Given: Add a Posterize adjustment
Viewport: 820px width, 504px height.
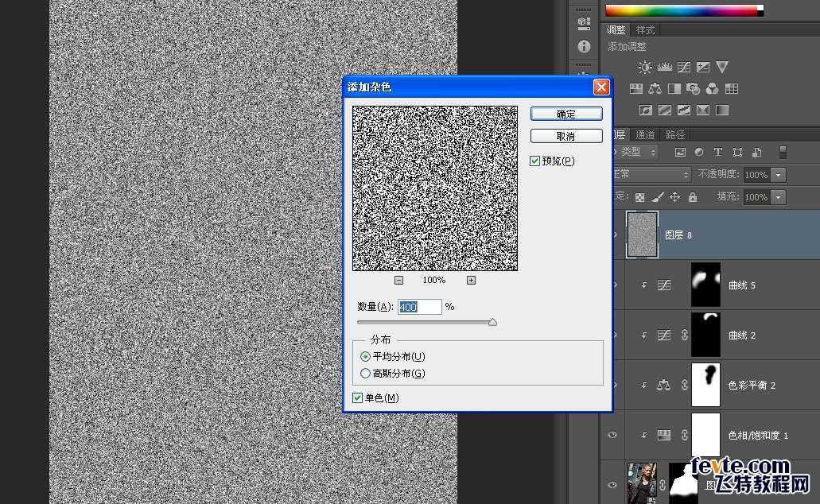Looking at the screenshot, I should [665, 110].
